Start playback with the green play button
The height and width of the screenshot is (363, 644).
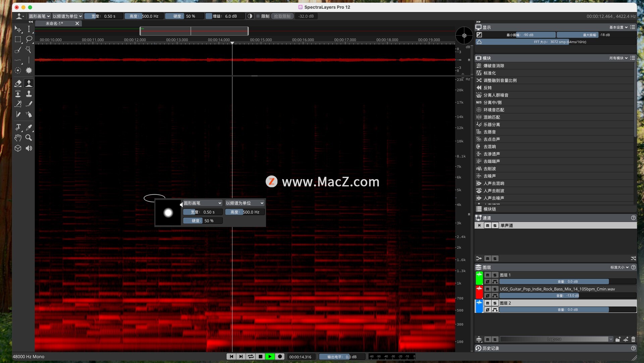(x=270, y=357)
